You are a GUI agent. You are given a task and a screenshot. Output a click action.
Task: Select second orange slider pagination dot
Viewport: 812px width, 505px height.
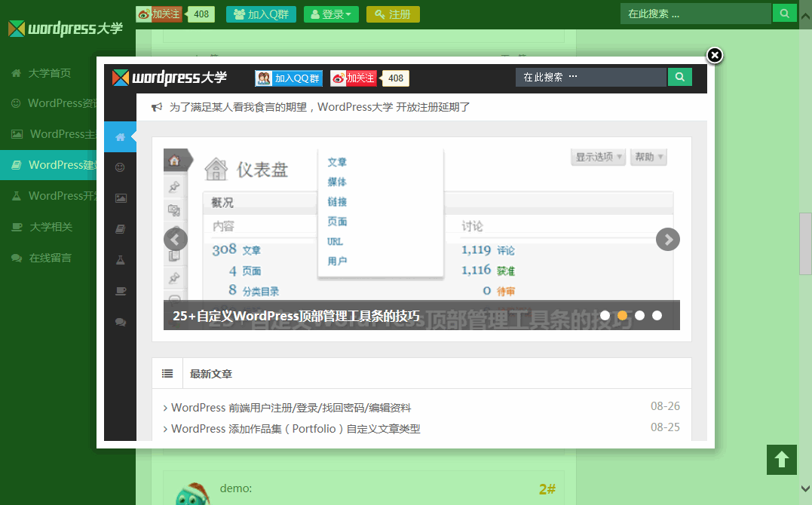coord(623,315)
